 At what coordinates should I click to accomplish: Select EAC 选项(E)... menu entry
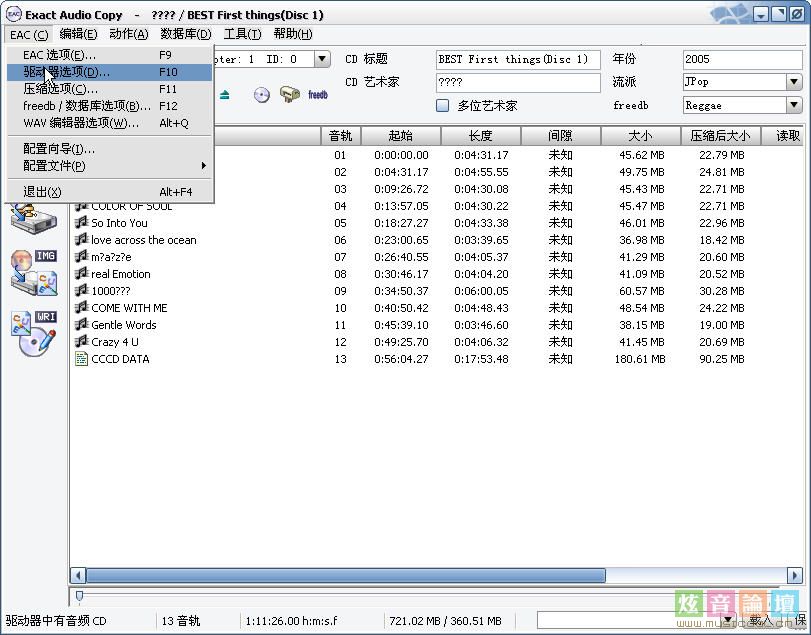(109, 55)
